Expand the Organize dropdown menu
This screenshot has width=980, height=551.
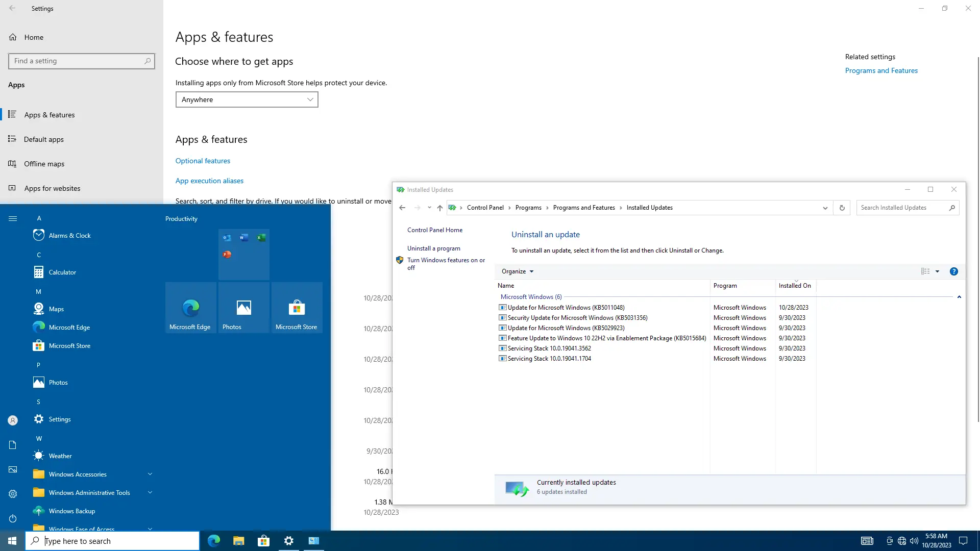click(517, 271)
